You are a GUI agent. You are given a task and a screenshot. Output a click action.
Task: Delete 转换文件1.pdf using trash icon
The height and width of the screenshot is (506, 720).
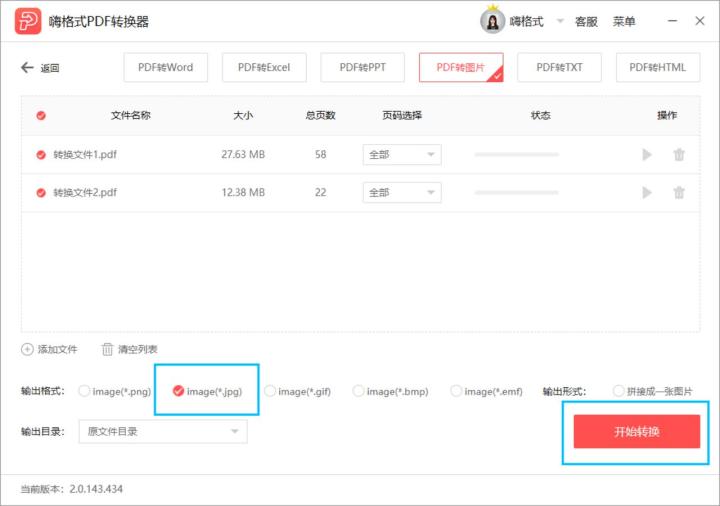click(679, 155)
